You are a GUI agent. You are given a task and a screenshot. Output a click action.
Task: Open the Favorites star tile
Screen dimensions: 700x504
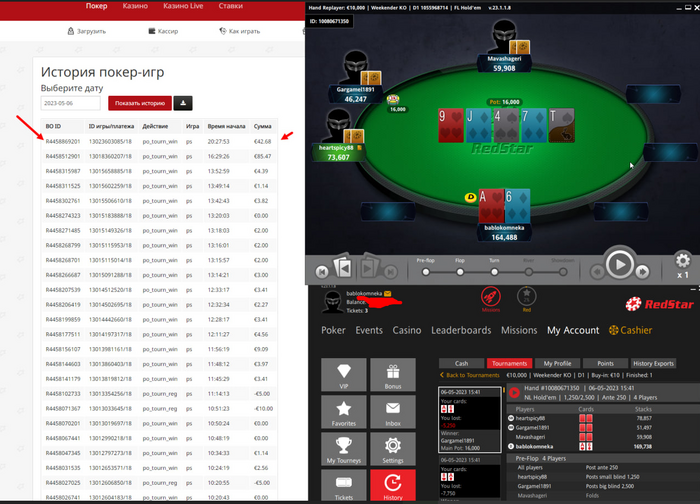(344, 412)
